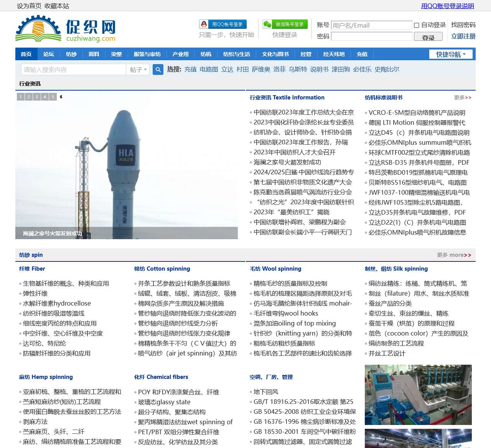Open the 帖子 search type dropdown

point(138,69)
